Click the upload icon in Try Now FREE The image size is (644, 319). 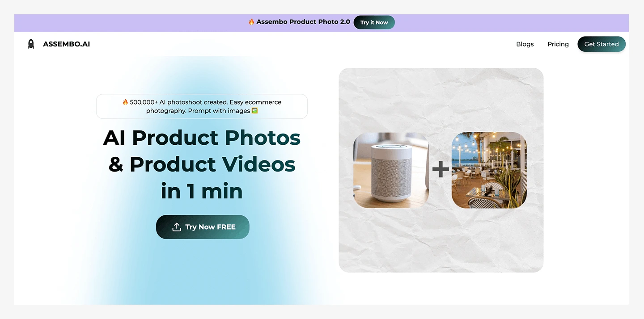177,227
